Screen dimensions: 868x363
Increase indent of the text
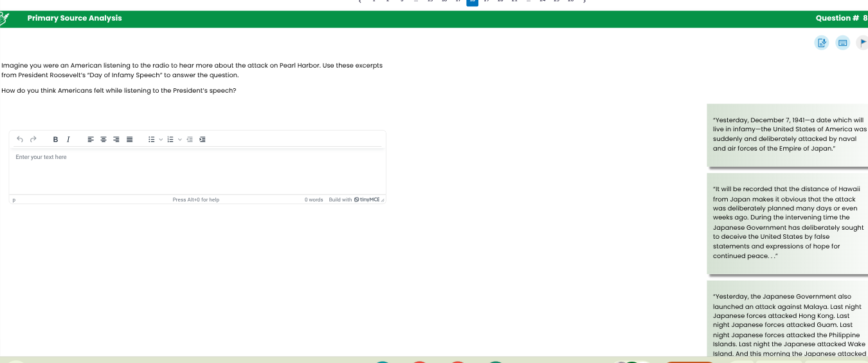(202, 139)
